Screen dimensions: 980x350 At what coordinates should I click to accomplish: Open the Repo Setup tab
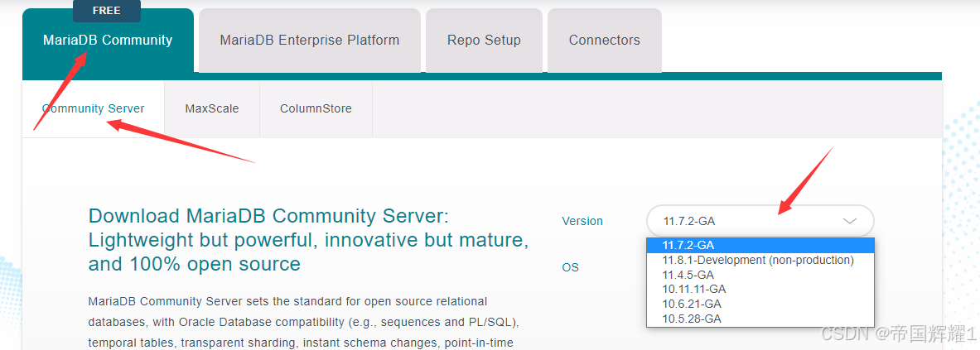click(x=484, y=41)
